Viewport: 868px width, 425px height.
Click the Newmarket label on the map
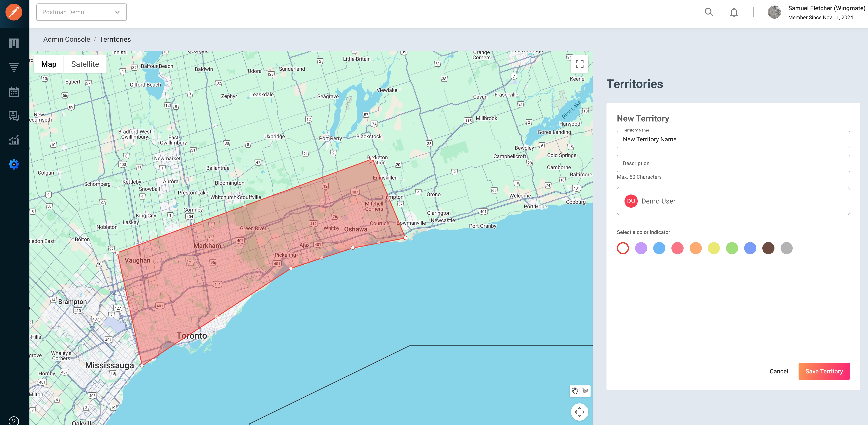[167, 158]
